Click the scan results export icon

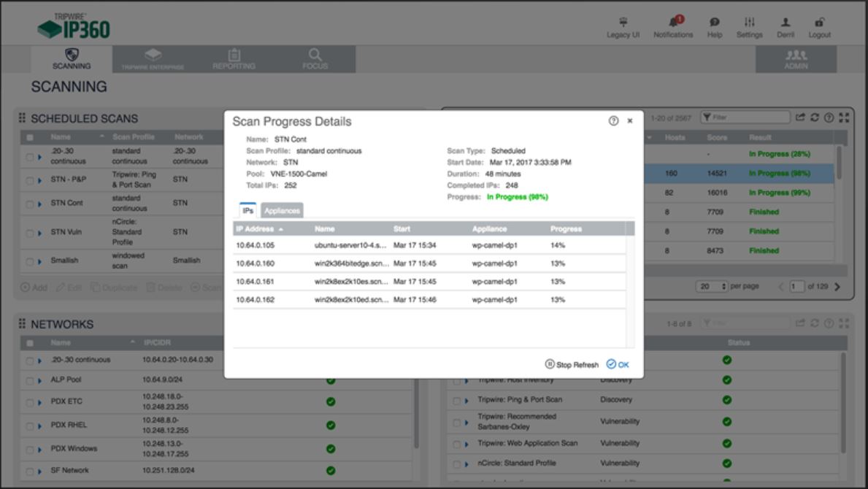[800, 118]
